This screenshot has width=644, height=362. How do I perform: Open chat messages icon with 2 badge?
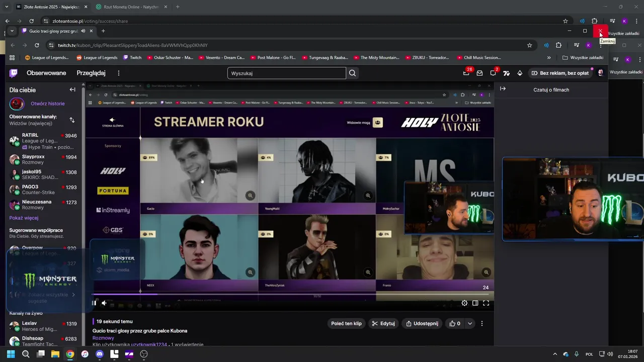coord(493,73)
